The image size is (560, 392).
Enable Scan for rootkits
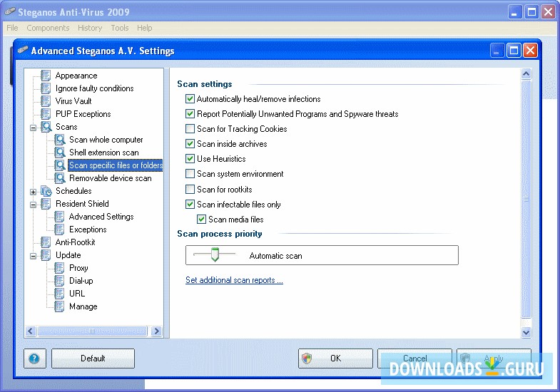click(x=190, y=189)
